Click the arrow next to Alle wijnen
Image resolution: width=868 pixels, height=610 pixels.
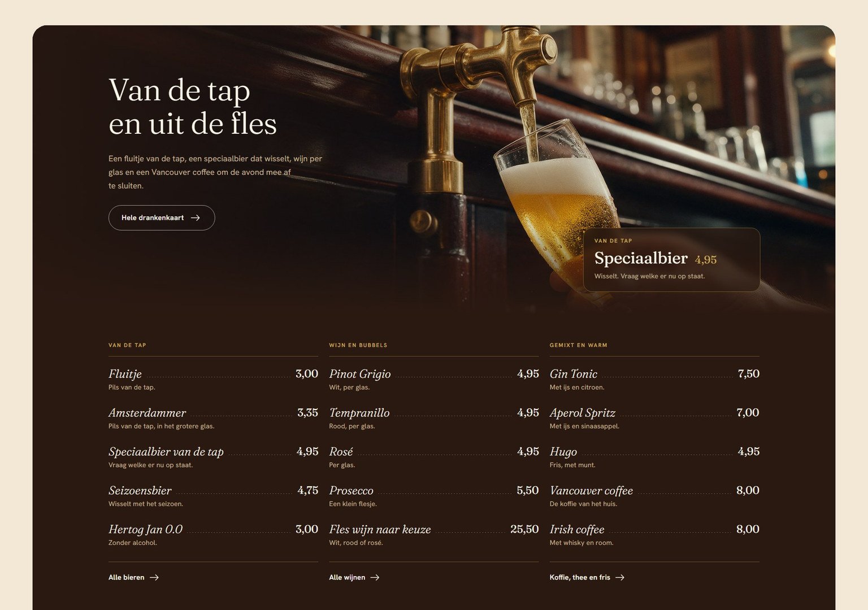375,577
